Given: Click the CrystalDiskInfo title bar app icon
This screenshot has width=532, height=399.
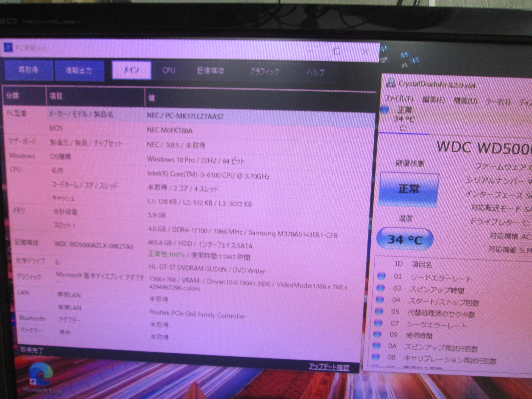Looking at the screenshot, I should click(391, 83).
